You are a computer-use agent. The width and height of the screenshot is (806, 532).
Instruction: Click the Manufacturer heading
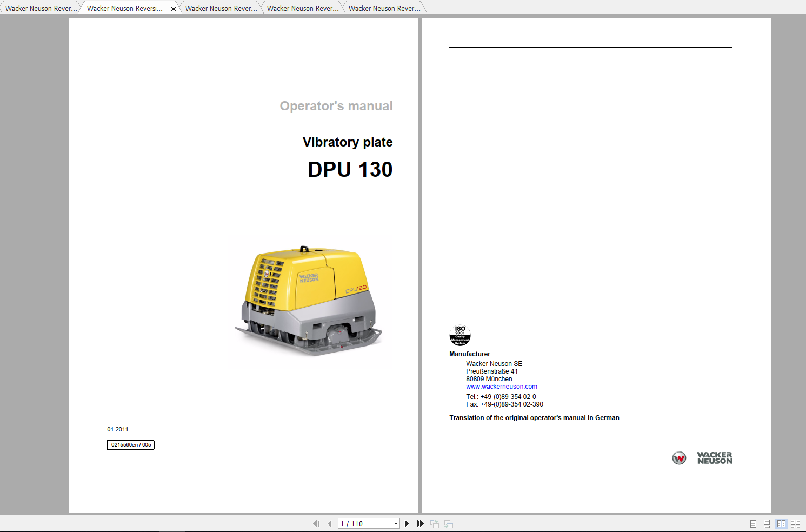tap(470, 354)
